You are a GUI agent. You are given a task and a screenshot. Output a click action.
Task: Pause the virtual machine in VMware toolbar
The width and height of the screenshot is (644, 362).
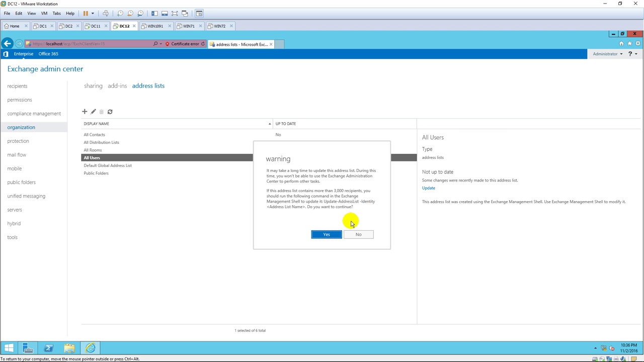pos(86,13)
